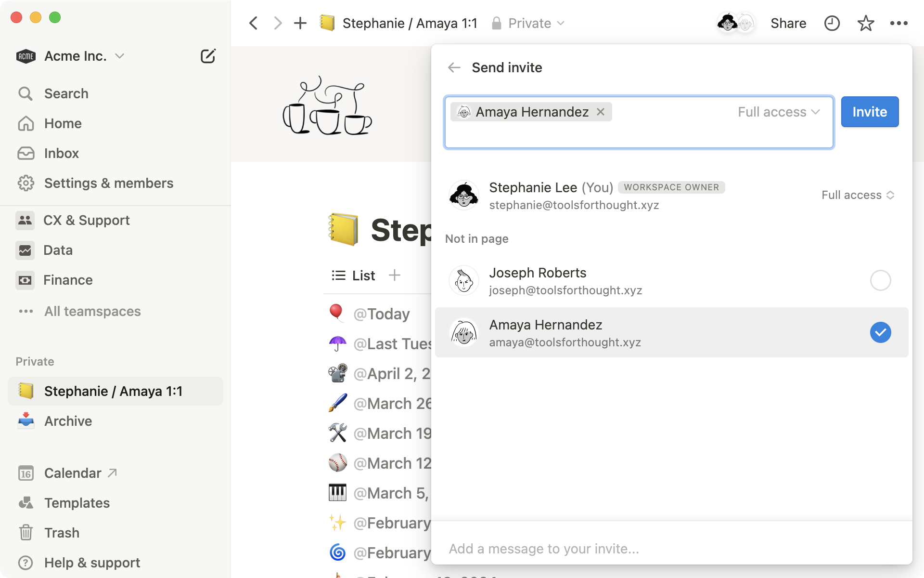Click the remove Amaya Hernandez tag

(600, 112)
